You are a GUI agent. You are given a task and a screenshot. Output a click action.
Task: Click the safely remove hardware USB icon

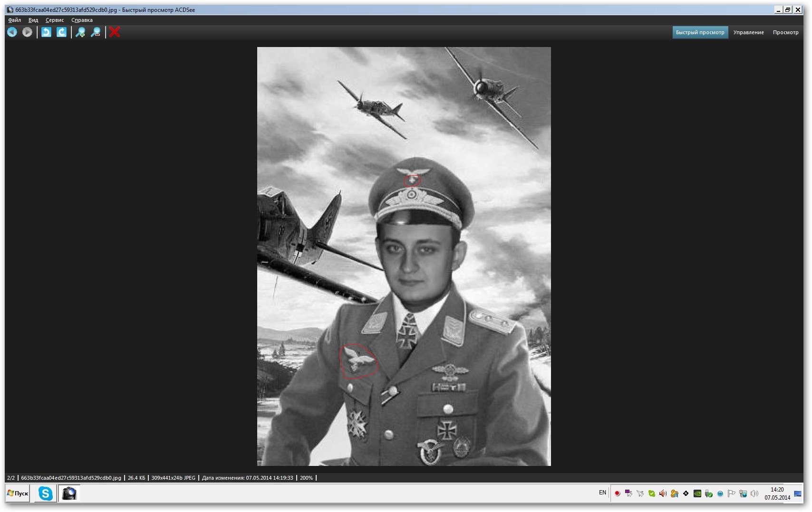[709, 493]
